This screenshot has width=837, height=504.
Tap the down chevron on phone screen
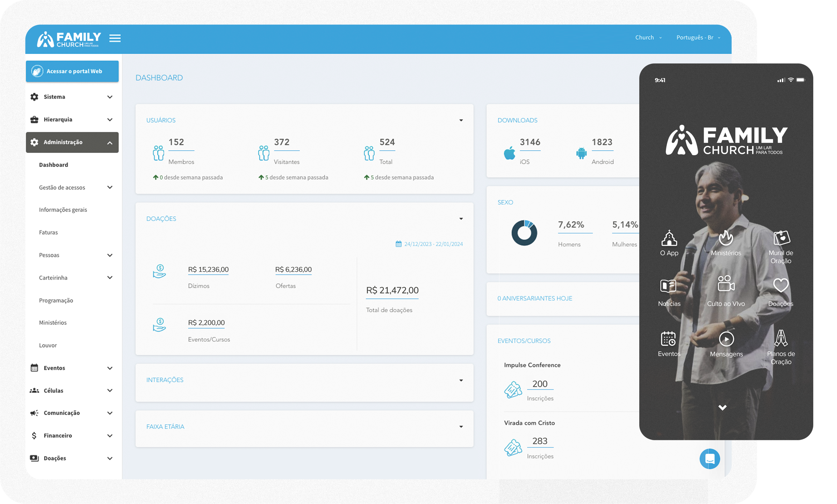pos(722,407)
